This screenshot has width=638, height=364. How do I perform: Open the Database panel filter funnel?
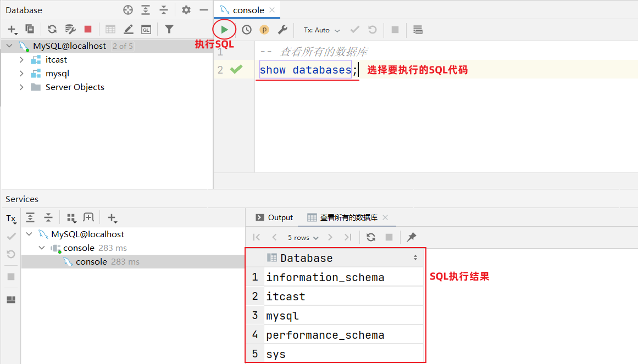point(169,29)
